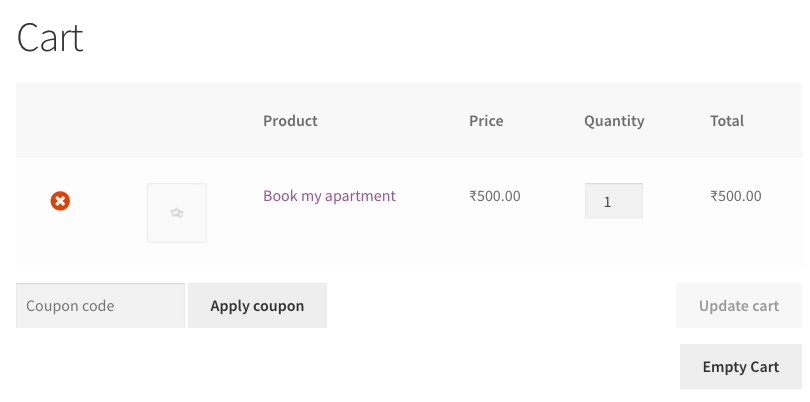This screenshot has width=810, height=402.
Task: Click the Update cart button
Action: click(x=739, y=305)
